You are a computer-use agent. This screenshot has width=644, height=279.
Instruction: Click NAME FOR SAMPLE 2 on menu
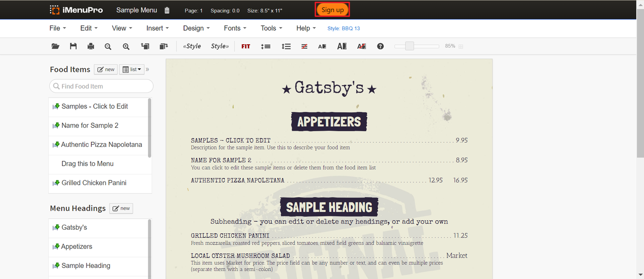(221, 160)
